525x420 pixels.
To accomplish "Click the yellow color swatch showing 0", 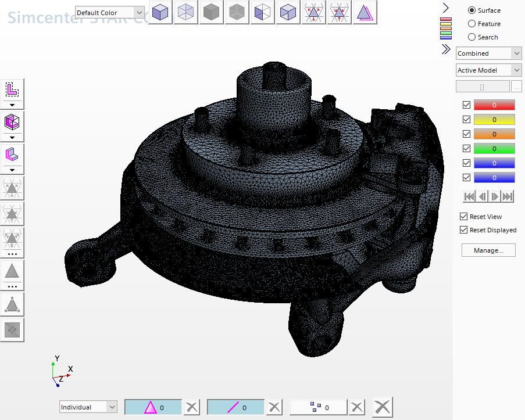I will [494, 120].
